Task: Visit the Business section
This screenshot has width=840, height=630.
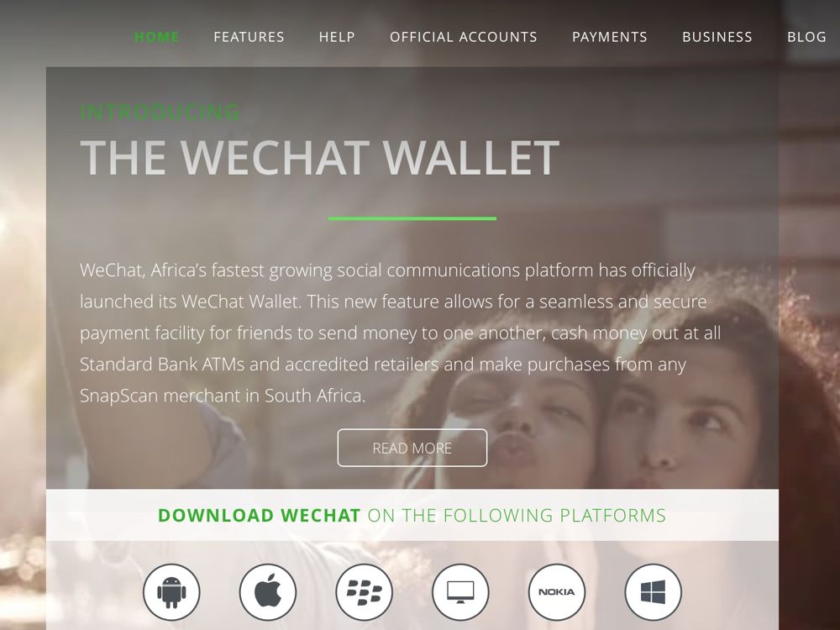Action: pos(717,37)
